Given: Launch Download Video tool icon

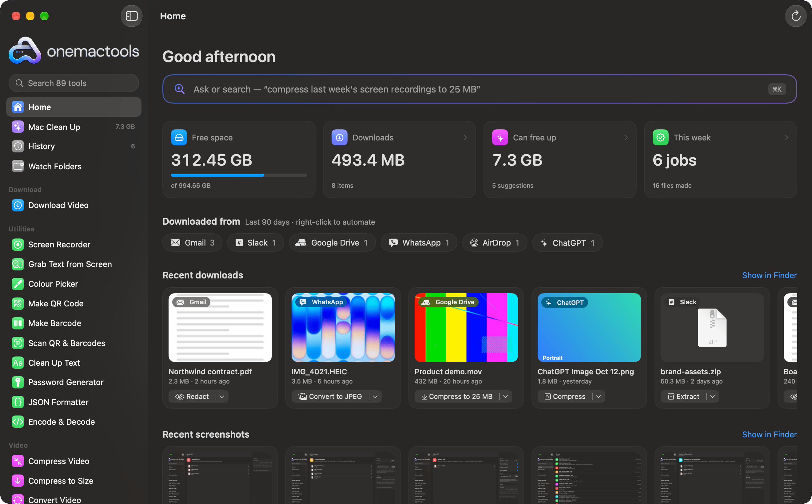Looking at the screenshot, I should [18, 205].
